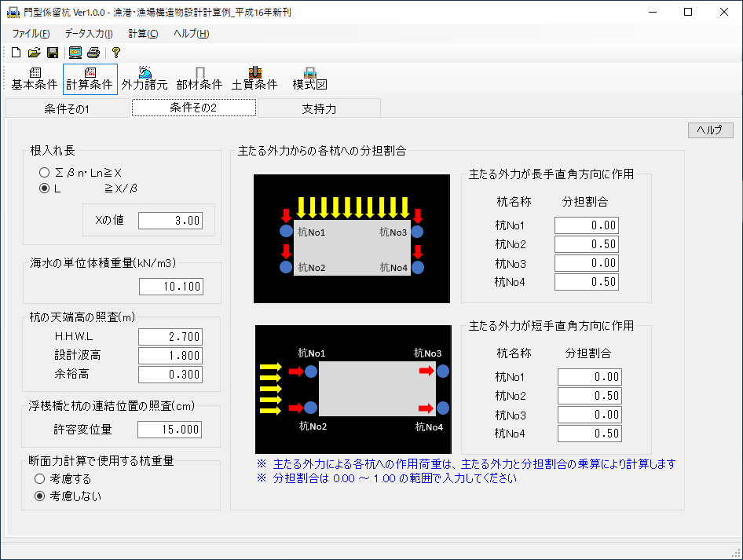
Task: Open the ヘルプ(H) menu
Action: point(192,34)
